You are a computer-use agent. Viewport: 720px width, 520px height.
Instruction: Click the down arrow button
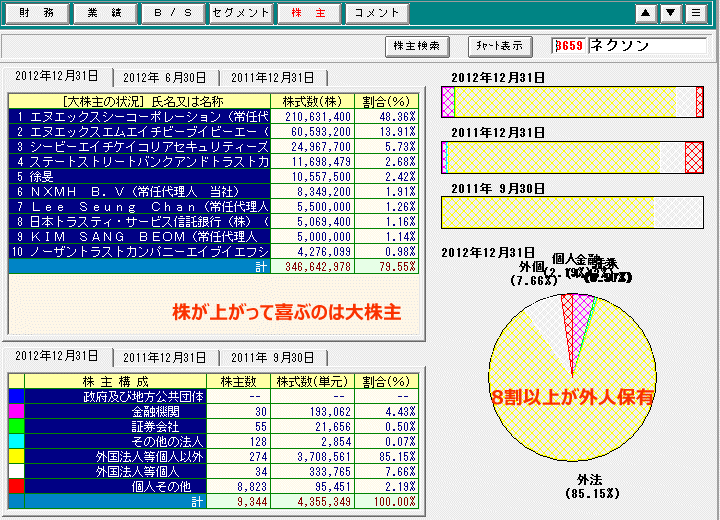[x=671, y=13]
